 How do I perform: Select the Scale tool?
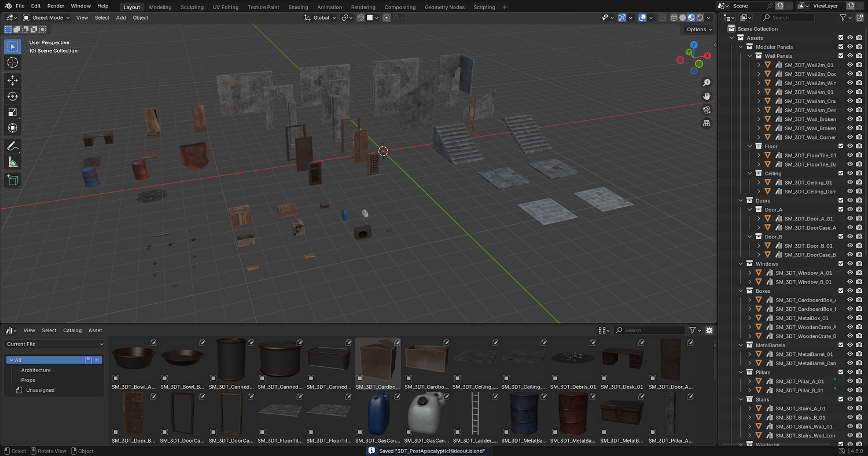click(13, 112)
